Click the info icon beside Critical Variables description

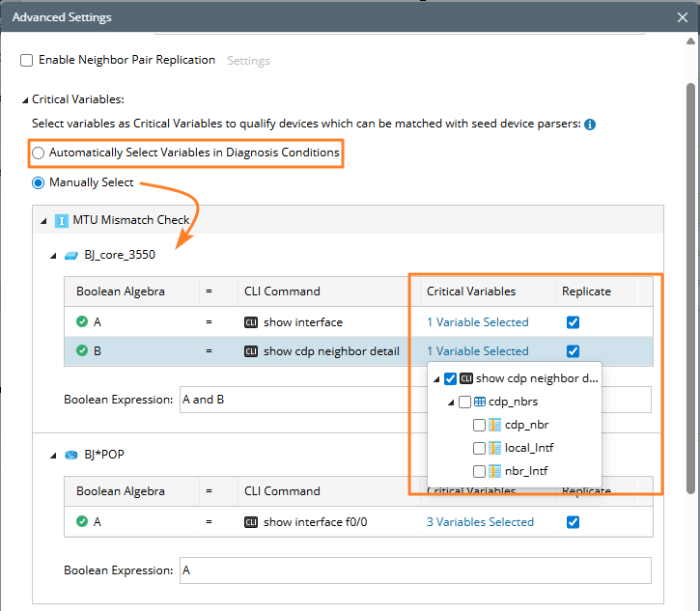pos(590,125)
